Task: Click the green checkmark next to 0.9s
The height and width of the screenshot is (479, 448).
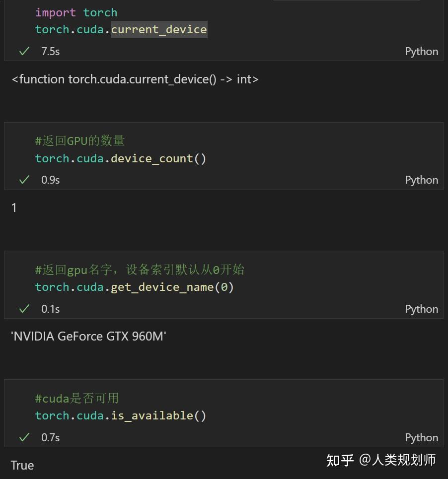Action: pyautogui.click(x=24, y=180)
